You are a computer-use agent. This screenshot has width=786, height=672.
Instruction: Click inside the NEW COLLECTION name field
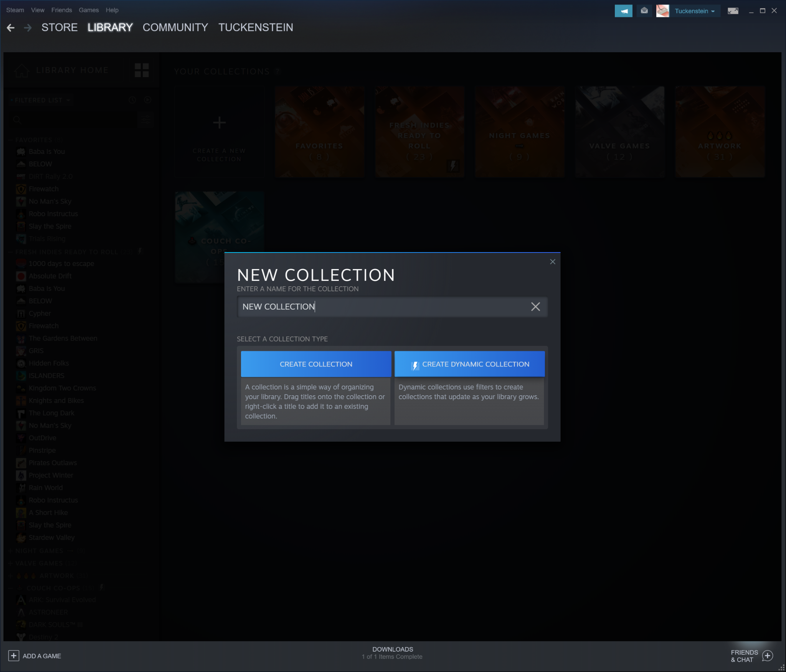(384, 307)
